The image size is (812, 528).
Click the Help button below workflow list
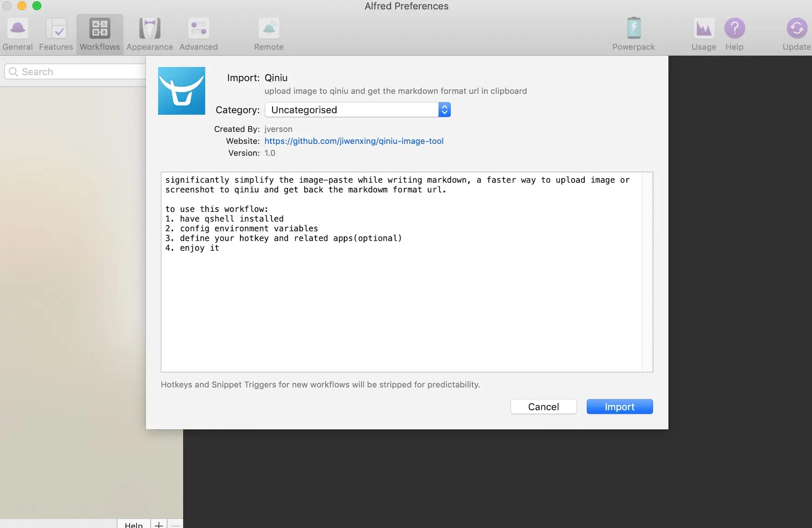pos(134,524)
